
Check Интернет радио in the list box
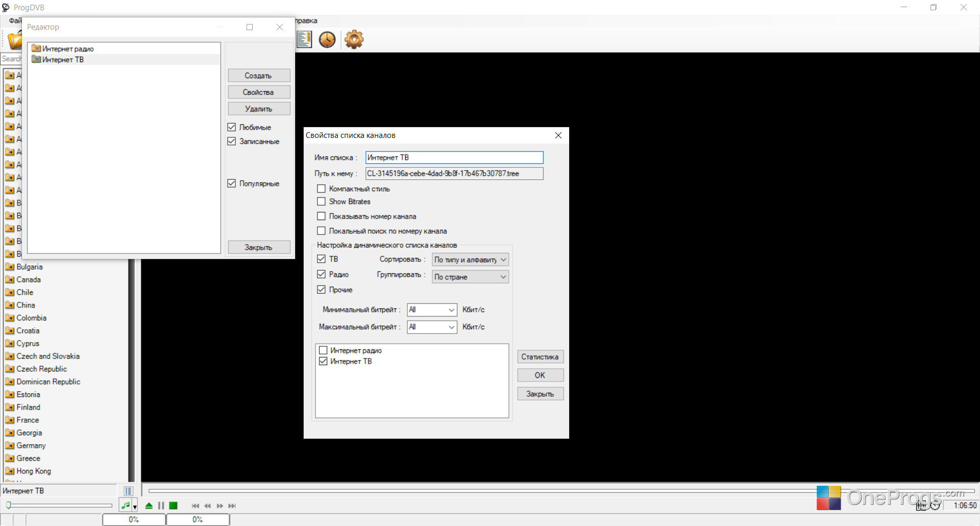(x=323, y=350)
